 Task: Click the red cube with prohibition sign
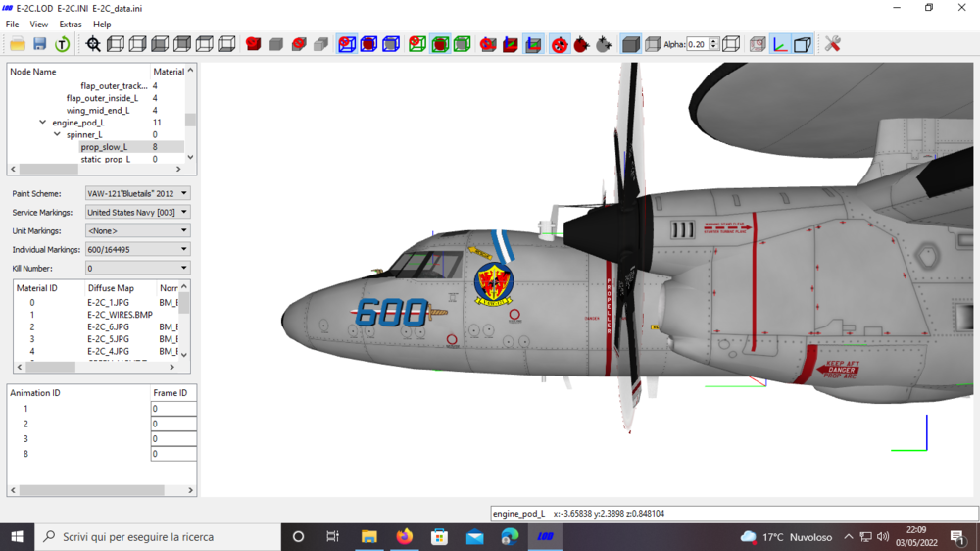(253, 44)
